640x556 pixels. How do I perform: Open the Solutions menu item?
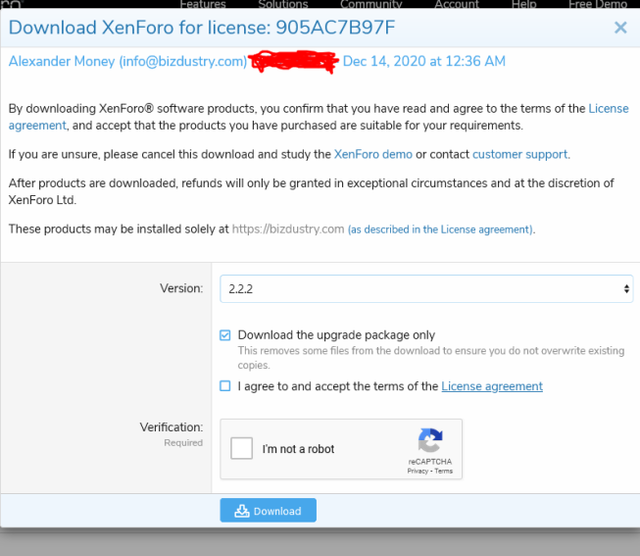click(283, 4)
